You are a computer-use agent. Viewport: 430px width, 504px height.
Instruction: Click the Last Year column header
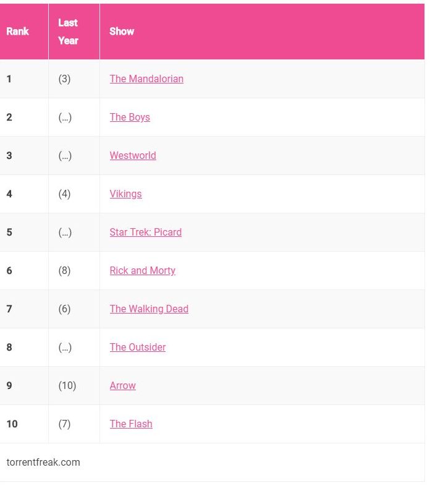pyautogui.click(x=68, y=32)
